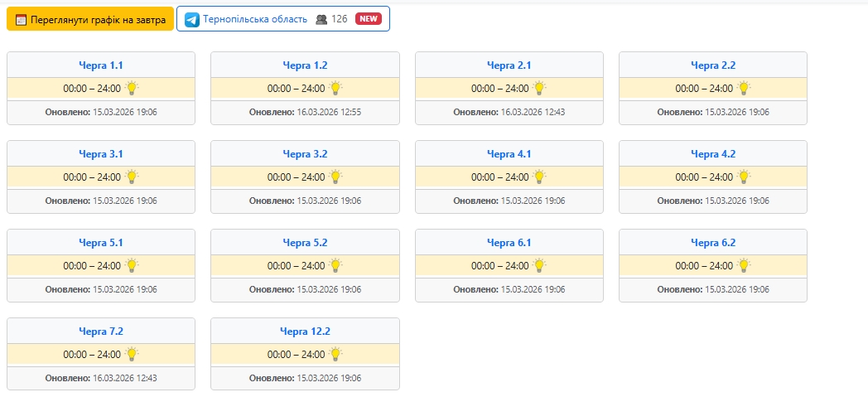The image size is (868, 397).
Task: Go to the Черга 4.1 queue
Action: tap(509, 153)
